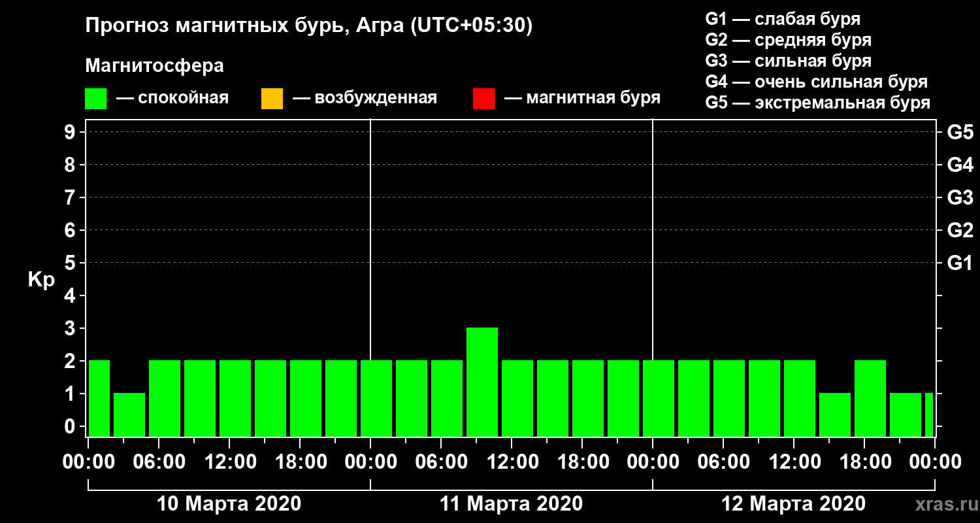980x523 pixels.
Task: Click '12:00' time label above 12 Марта
Action: 794,462
